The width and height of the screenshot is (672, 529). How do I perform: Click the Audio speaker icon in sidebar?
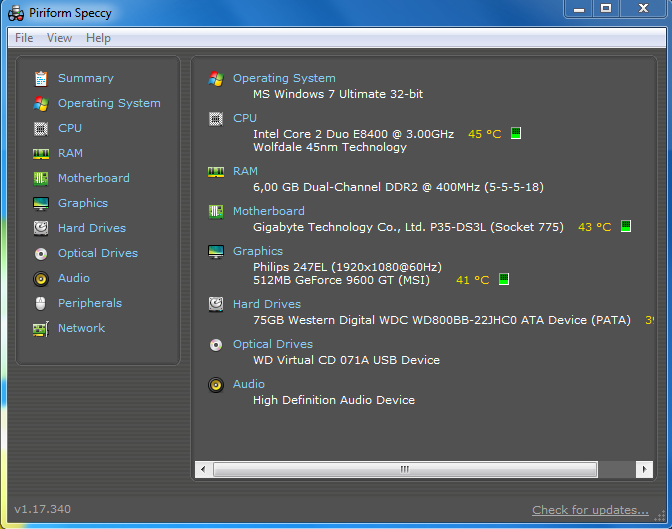(x=41, y=278)
